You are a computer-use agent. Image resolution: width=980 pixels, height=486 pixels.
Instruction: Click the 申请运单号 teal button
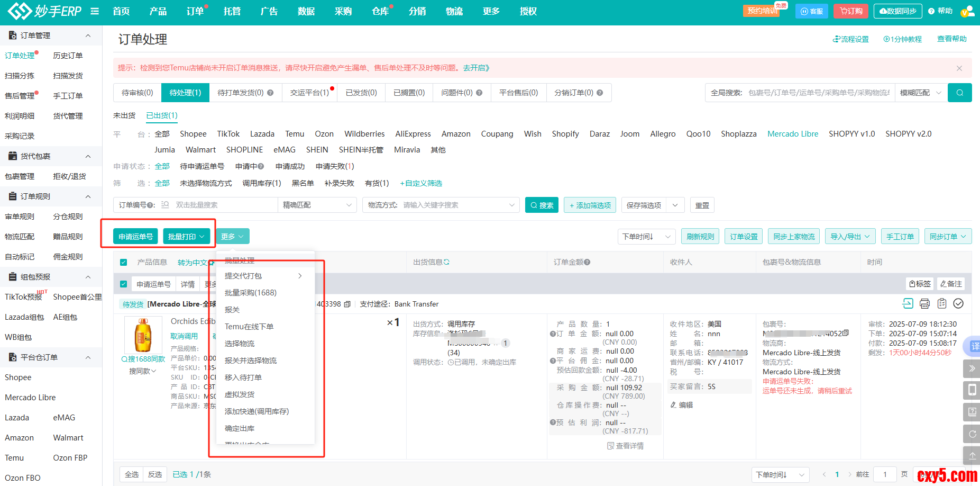pos(135,237)
